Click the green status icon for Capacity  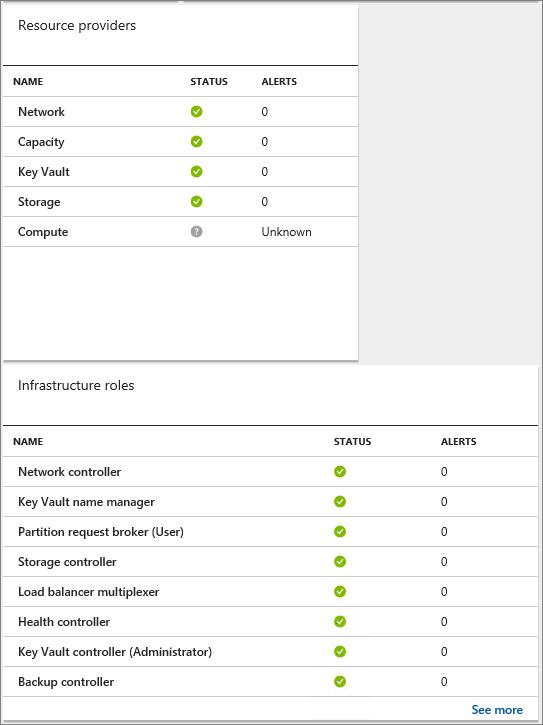197,141
